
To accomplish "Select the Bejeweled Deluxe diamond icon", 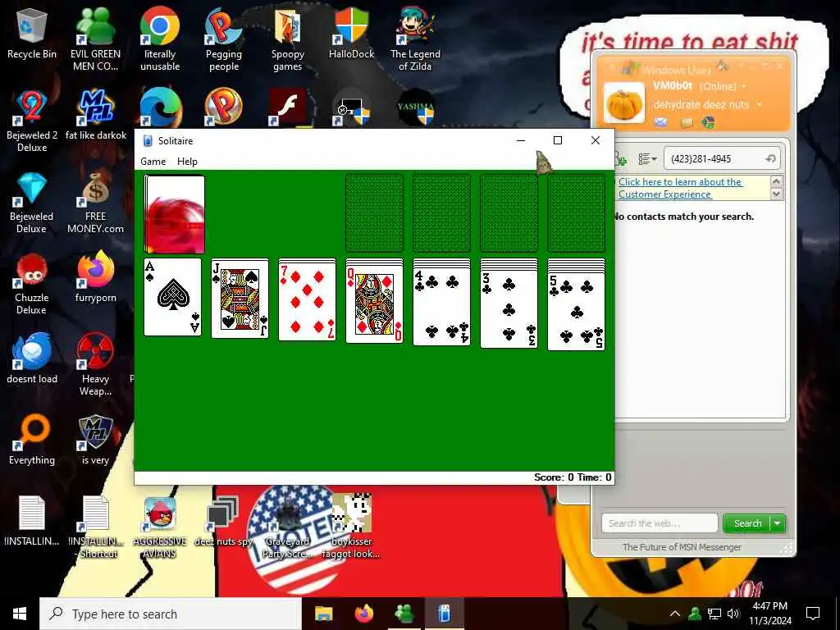I will tap(32, 203).
